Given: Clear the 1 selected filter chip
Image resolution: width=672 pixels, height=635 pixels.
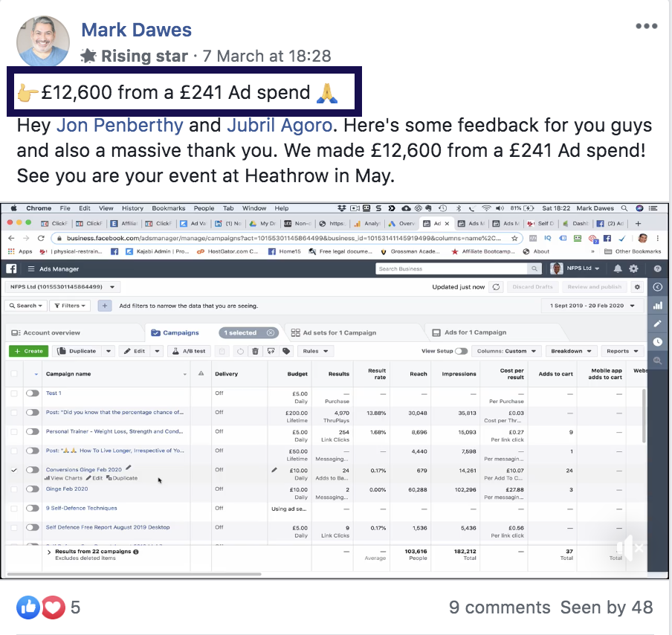Looking at the screenshot, I should point(271,332).
